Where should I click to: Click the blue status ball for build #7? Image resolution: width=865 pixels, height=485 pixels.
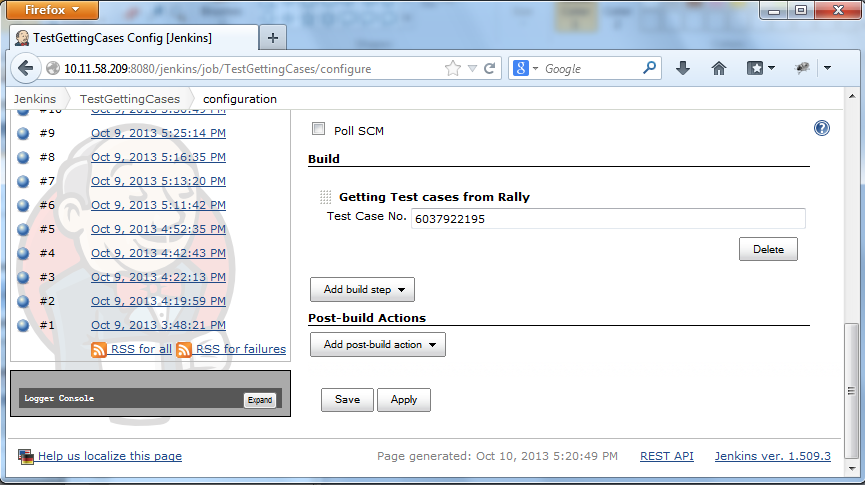[x=23, y=181]
